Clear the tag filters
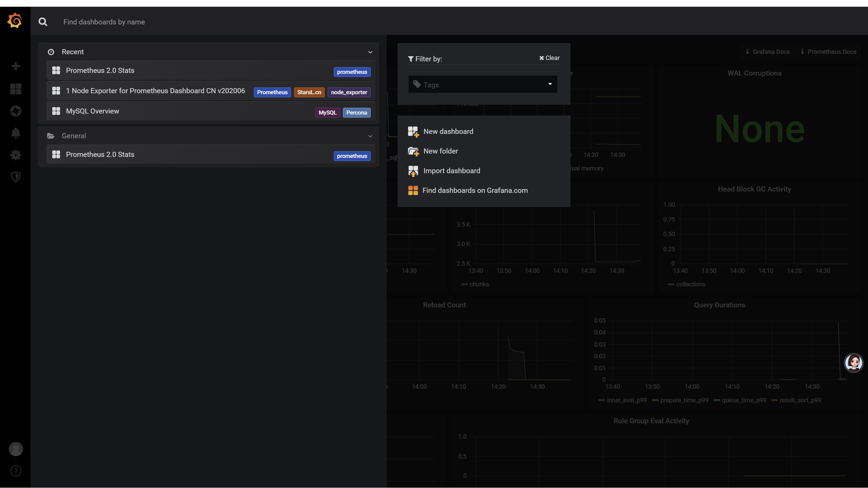 (549, 58)
